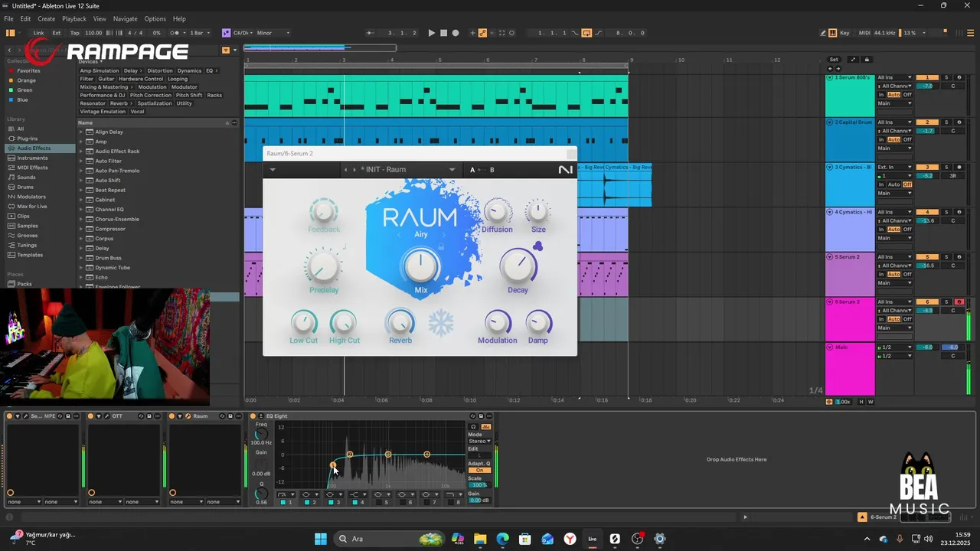980x551 pixels.
Task: Arm the 6 Serum 2 track for recording
Action: tap(959, 302)
